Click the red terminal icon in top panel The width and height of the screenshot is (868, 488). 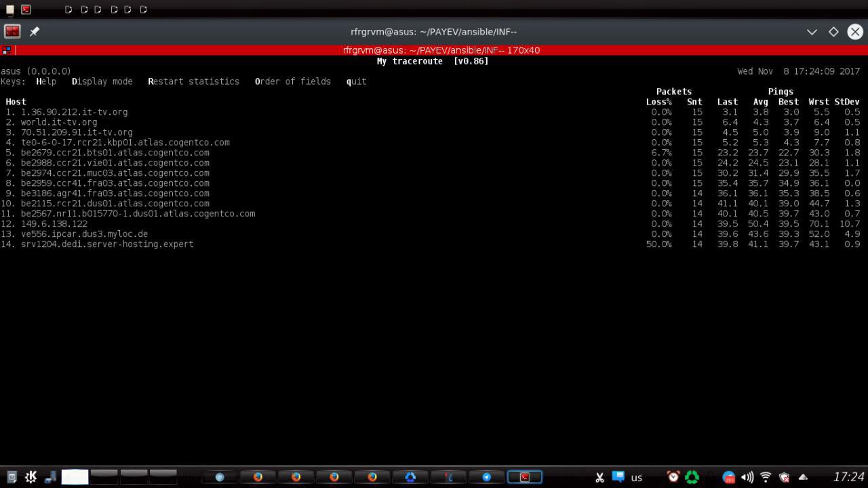(x=26, y=10)
